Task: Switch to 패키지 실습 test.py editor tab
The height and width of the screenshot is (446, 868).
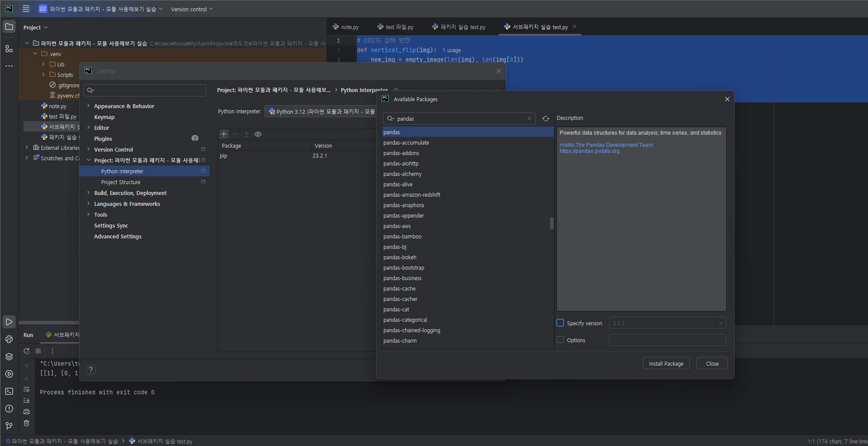Action: 459,27
